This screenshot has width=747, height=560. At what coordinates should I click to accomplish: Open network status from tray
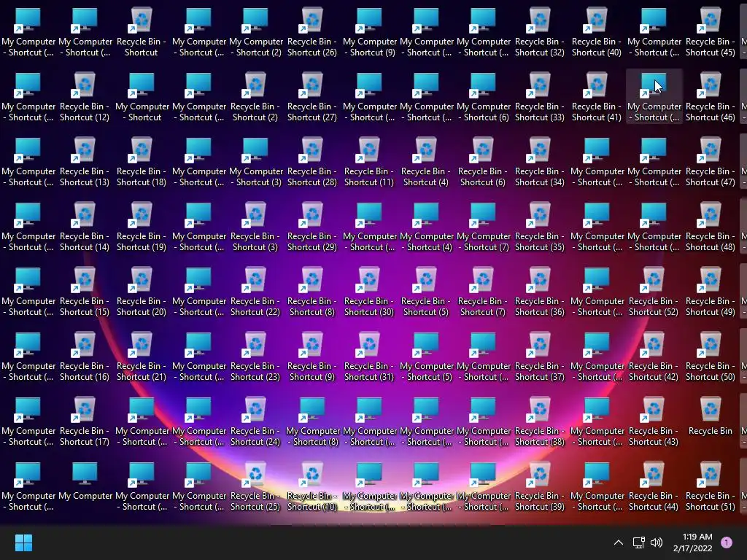click(638, 542)
